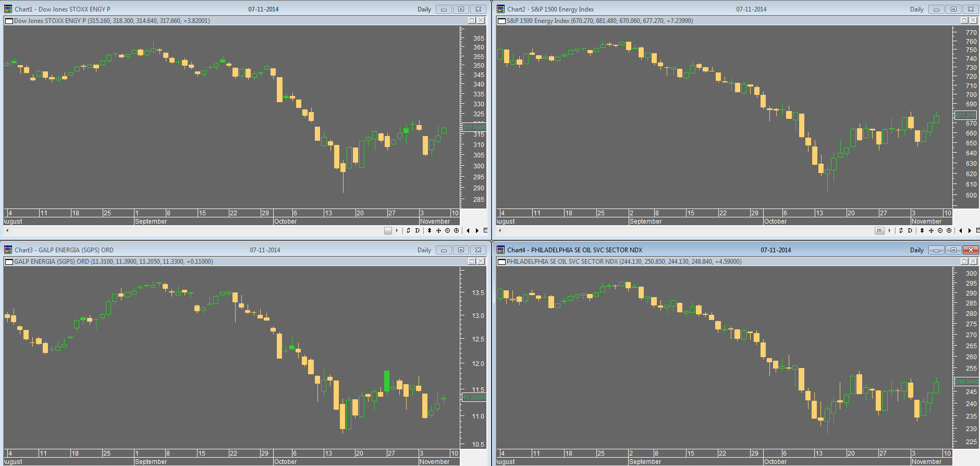Screen dimensions: 980x466
Task: Select the pan/move cross arrows icon in Chart1
Action: point(438,230)
